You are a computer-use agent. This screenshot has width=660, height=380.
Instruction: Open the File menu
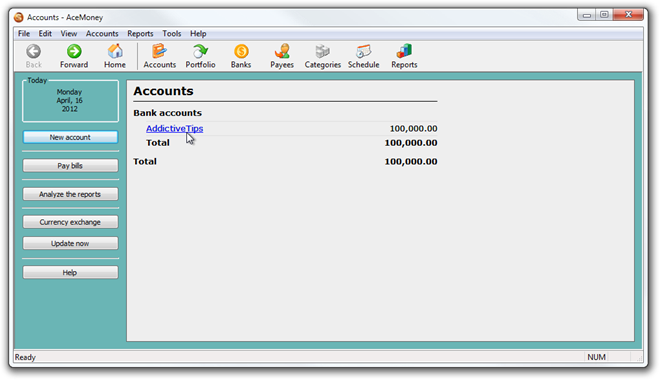24,34
